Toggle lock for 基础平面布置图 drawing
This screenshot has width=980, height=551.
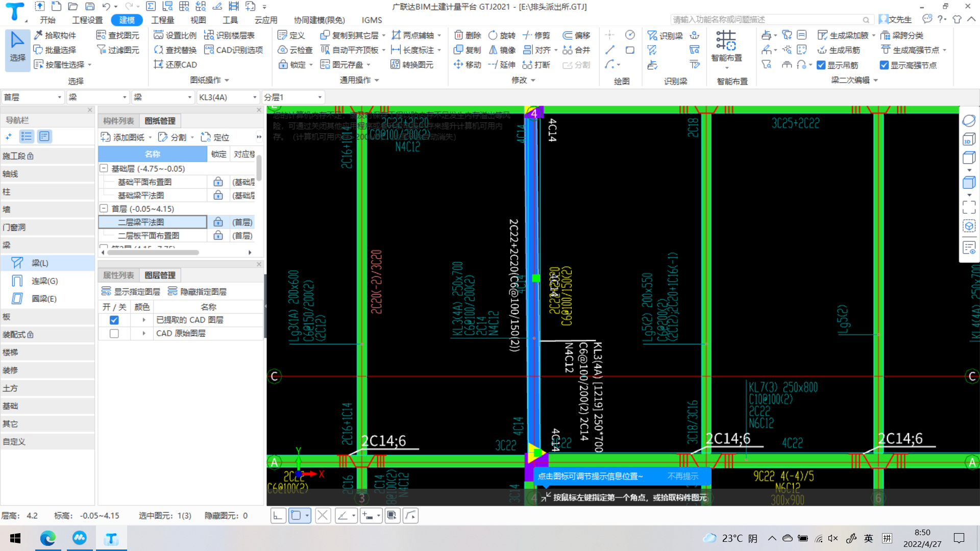(x=218, y=182)
